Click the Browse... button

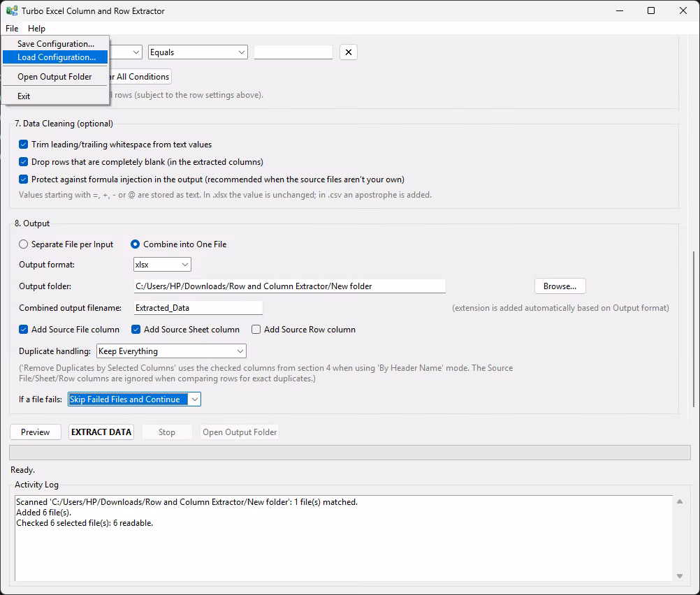point(560,286)
